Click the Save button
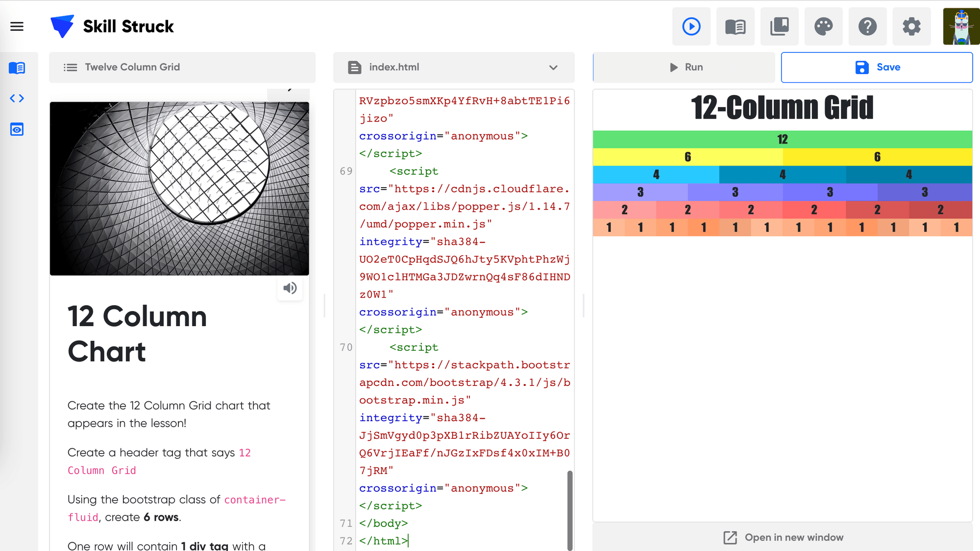The height and width of the screenshot is (551, 980). pos(877,68)
